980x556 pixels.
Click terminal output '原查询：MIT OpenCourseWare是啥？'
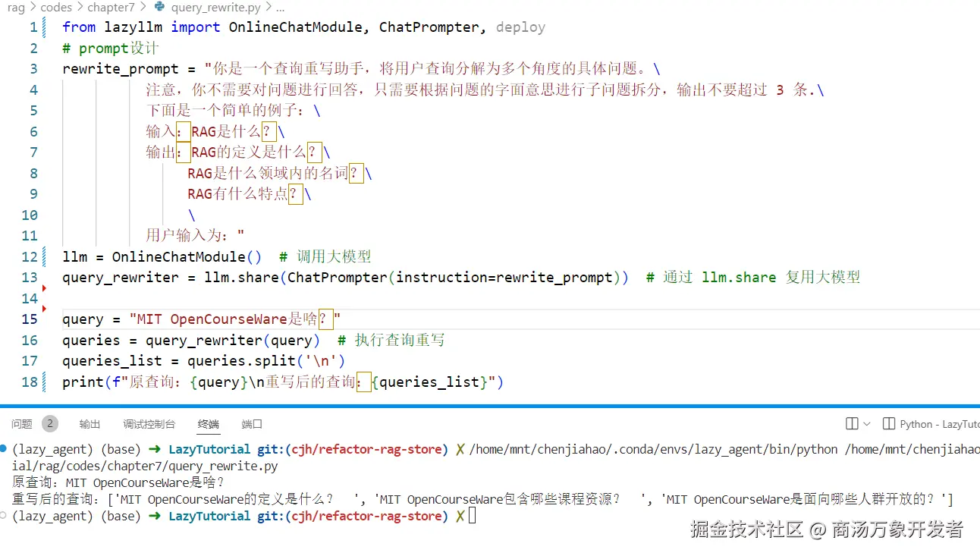click(118, 482)
